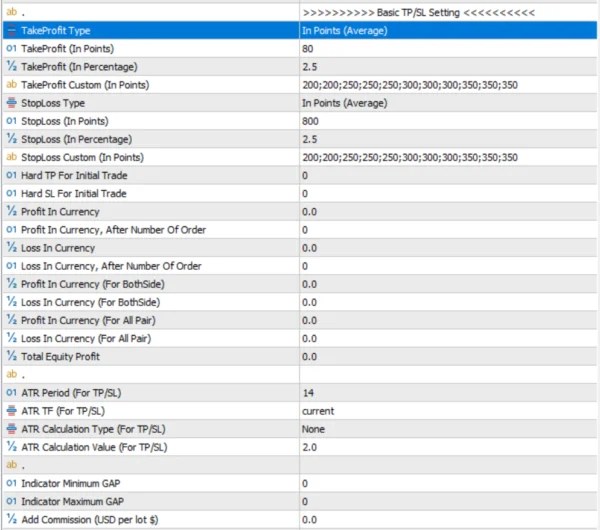Click the fraction icon beside Profit In Currency
Image resolution: width=600 pixels, height=530 pixels.
(x=12, y=212)
